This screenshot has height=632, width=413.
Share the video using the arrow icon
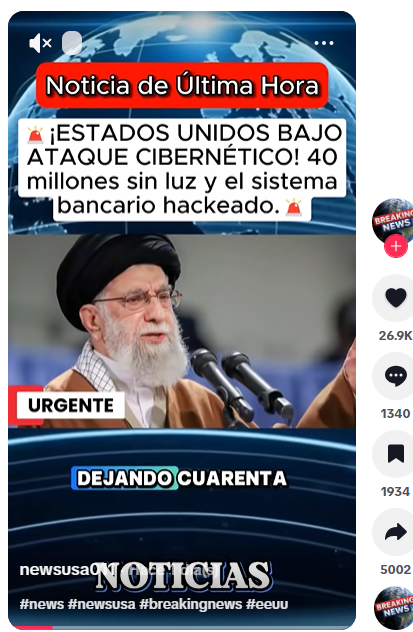tap(395, 532)
